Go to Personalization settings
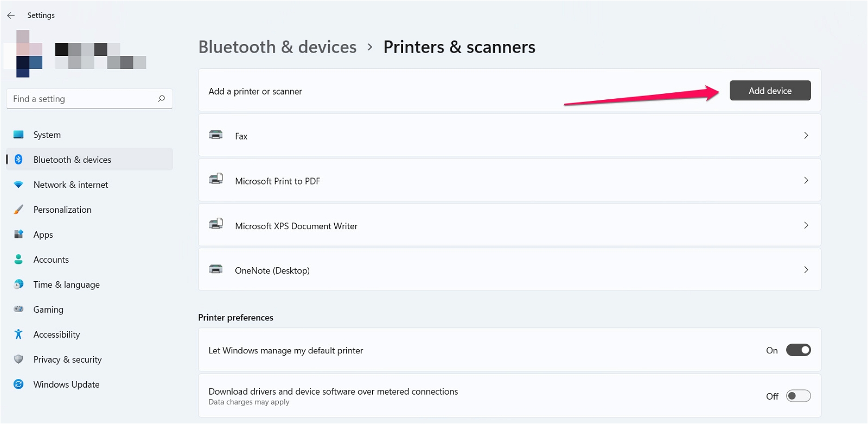Image resolution: width=868 pixels, height=424 pixels. [90, 210]
